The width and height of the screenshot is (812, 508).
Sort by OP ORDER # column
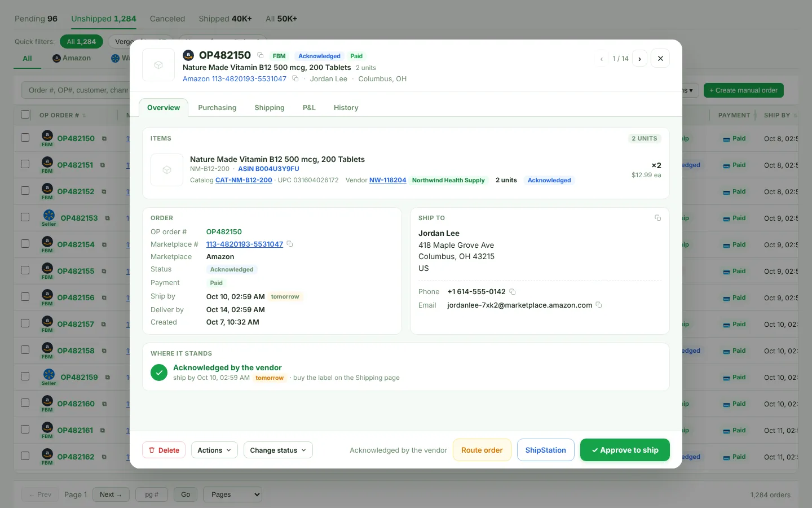click(x=62, y=115)
